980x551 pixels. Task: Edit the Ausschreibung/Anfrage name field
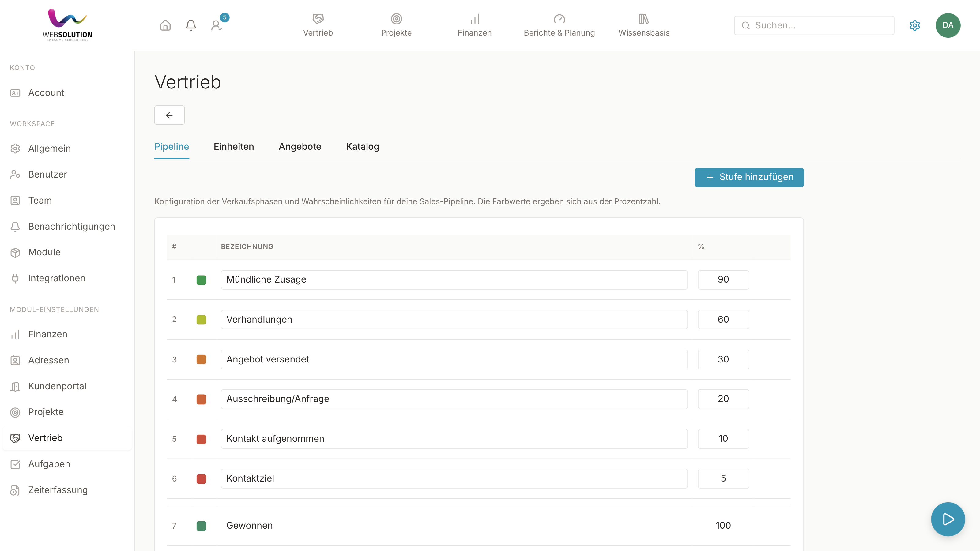pyautogui.click(x=454, y=399)
